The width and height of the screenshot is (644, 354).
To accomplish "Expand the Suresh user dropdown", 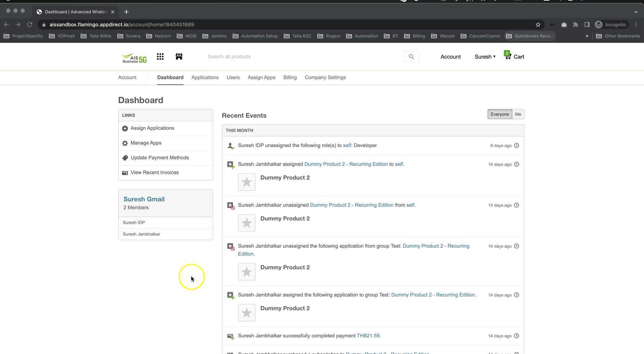I will [x=485, y=57].
